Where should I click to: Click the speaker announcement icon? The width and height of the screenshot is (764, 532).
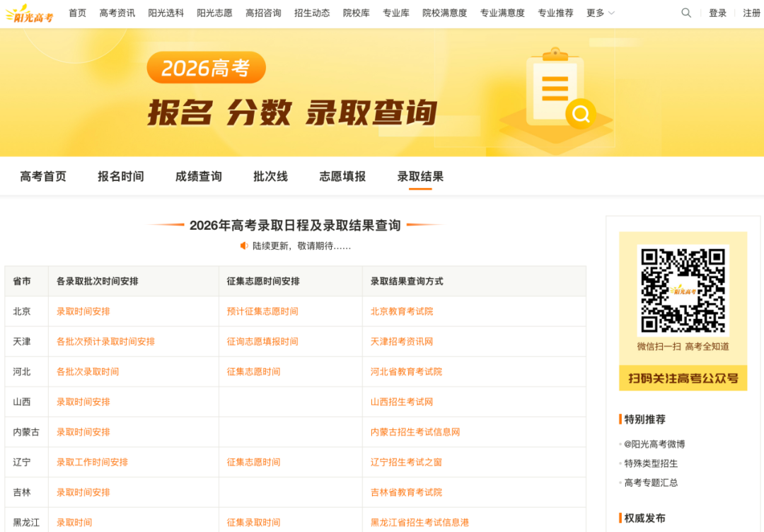click(x=244, y=246)
